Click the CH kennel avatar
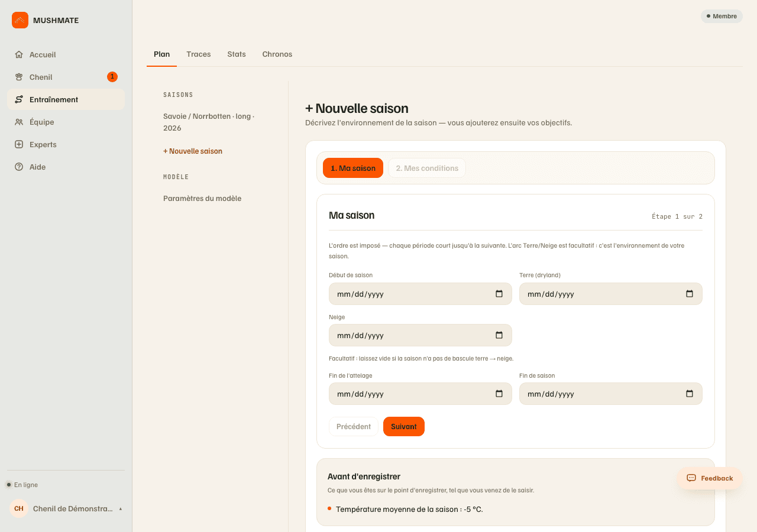Screen dimensions: 757x532 point(19,508)
